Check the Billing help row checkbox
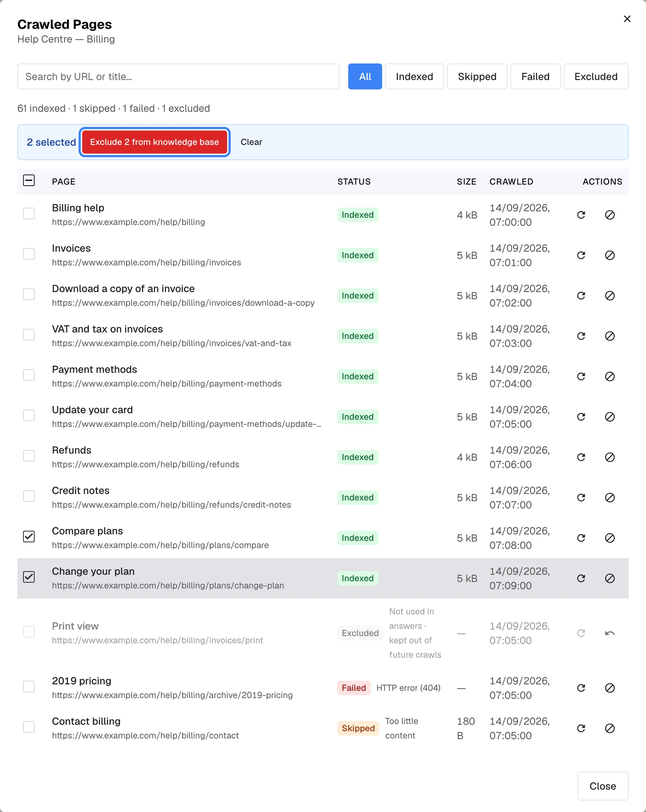This screenshot has height=812, width=646. click(x=29, y=213)
